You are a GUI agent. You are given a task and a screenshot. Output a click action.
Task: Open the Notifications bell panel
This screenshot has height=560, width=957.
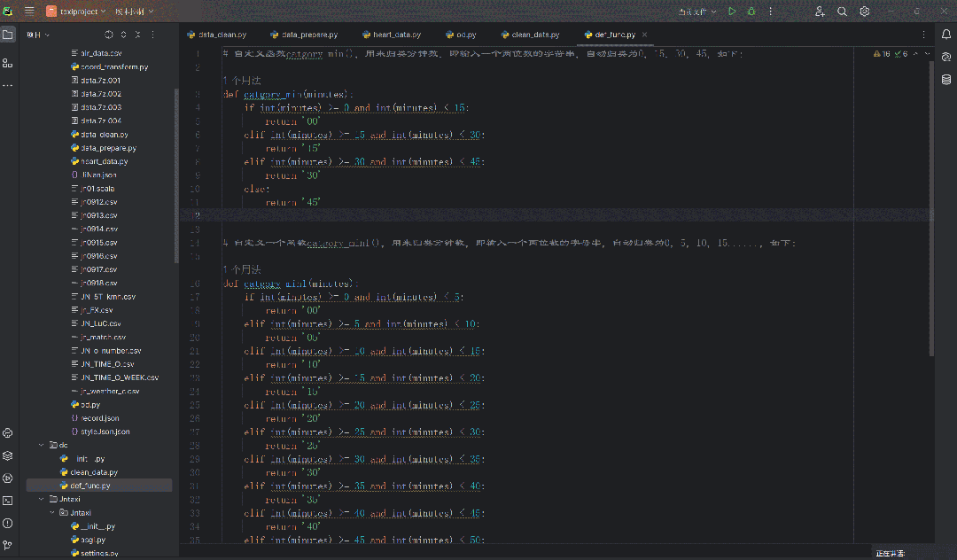pyautogui.click(x=946, y=35)
